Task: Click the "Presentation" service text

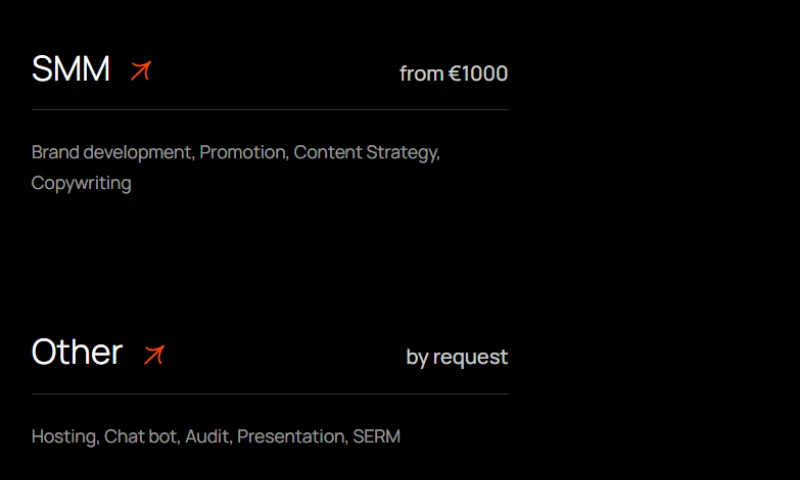Action: click(x=292, y=437)
